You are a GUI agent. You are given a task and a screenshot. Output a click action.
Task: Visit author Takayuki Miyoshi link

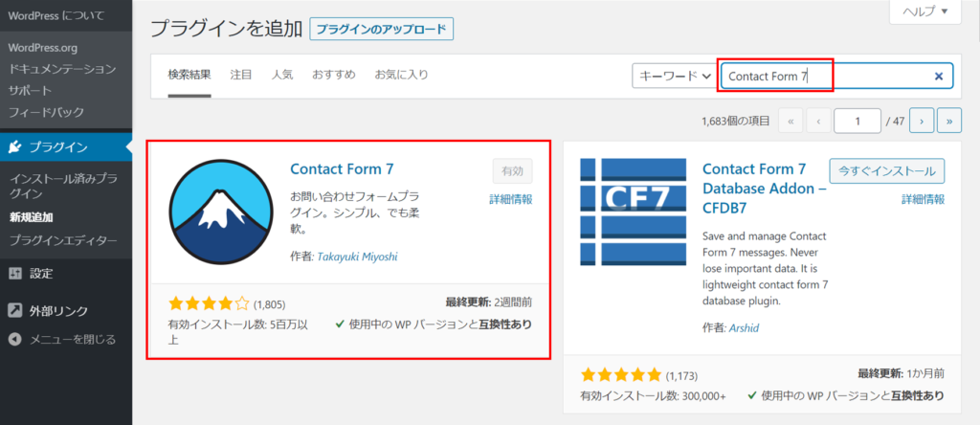[358, 257]
